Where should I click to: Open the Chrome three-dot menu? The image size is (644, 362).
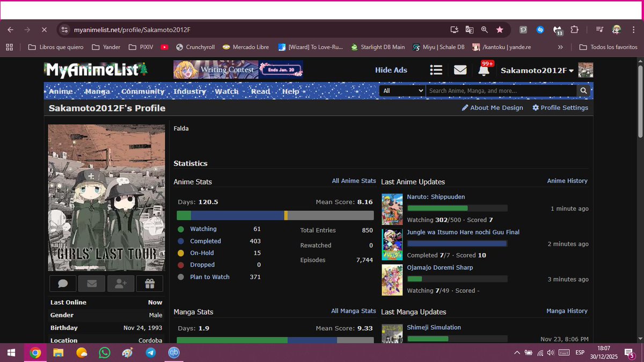[x=633, y=30]
